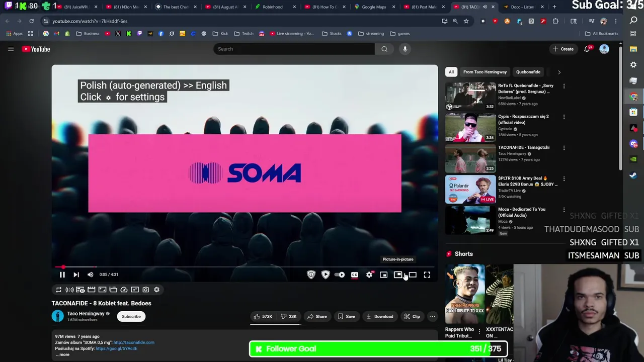Open Taco Hemingway channel name
The image size is (644, 362).
(86, 313)
